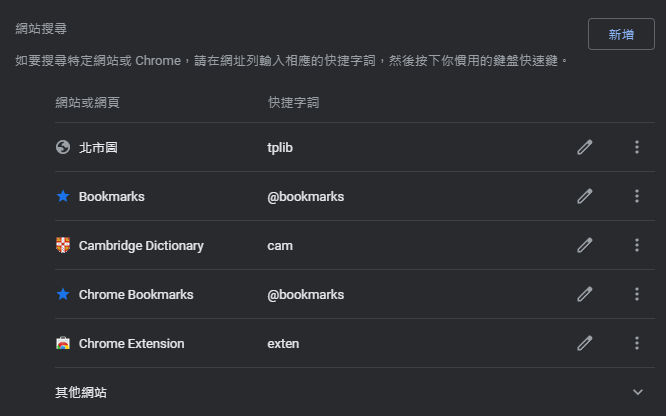
Task: Edit the first Bookmarks shortcut entry
Action: [585, 197]
